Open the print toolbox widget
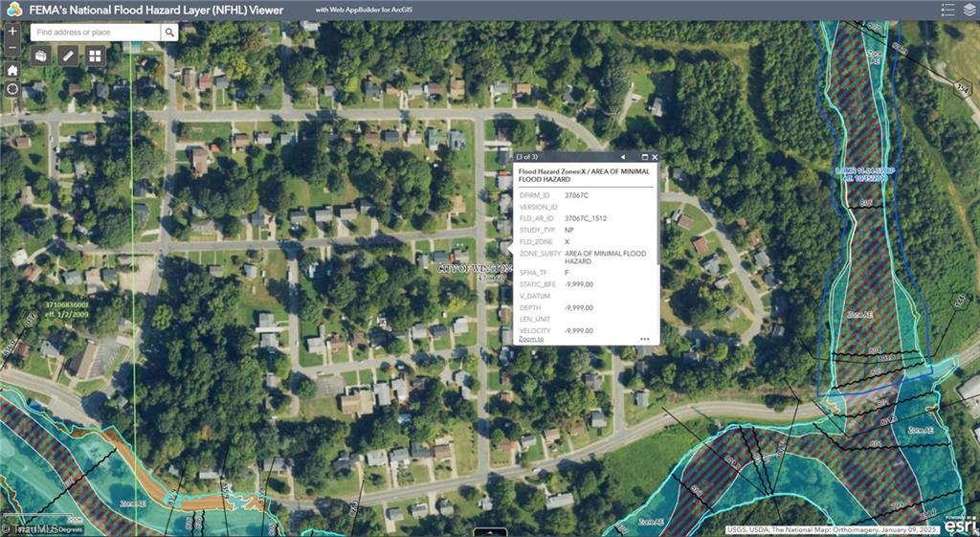The width and height of the screenshot is (980, 537). click(41, 56)
